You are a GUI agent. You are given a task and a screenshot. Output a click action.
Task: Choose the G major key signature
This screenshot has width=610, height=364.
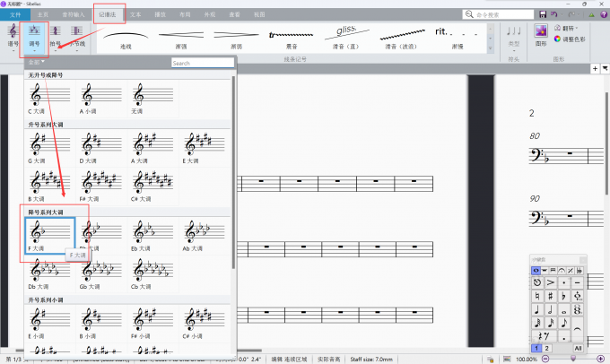pyautogui.click(x=49, y=148)
